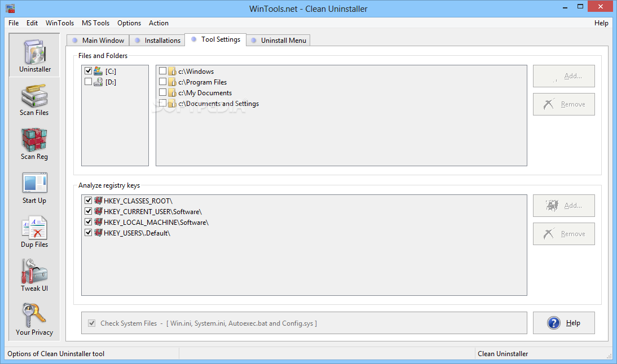Screen dimensions: 617x364
Task: Check the c:\Program Files checkbox
Action: [x=162, y=81]
